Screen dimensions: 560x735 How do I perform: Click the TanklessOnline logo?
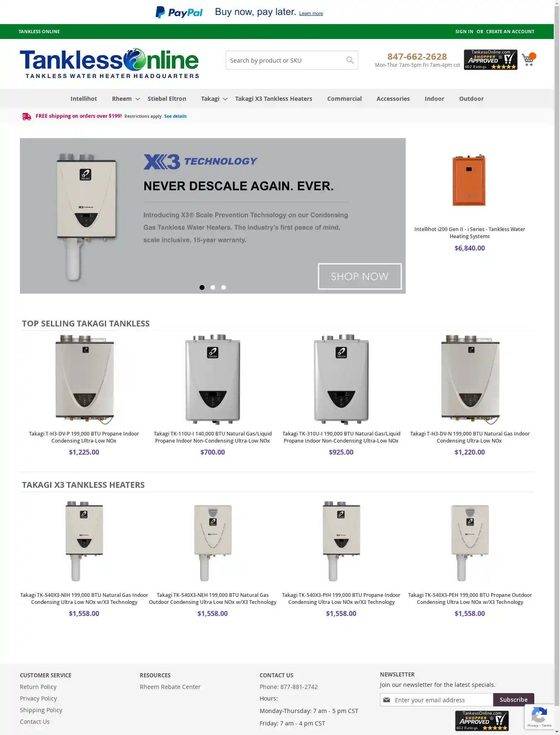click(110, 63)
